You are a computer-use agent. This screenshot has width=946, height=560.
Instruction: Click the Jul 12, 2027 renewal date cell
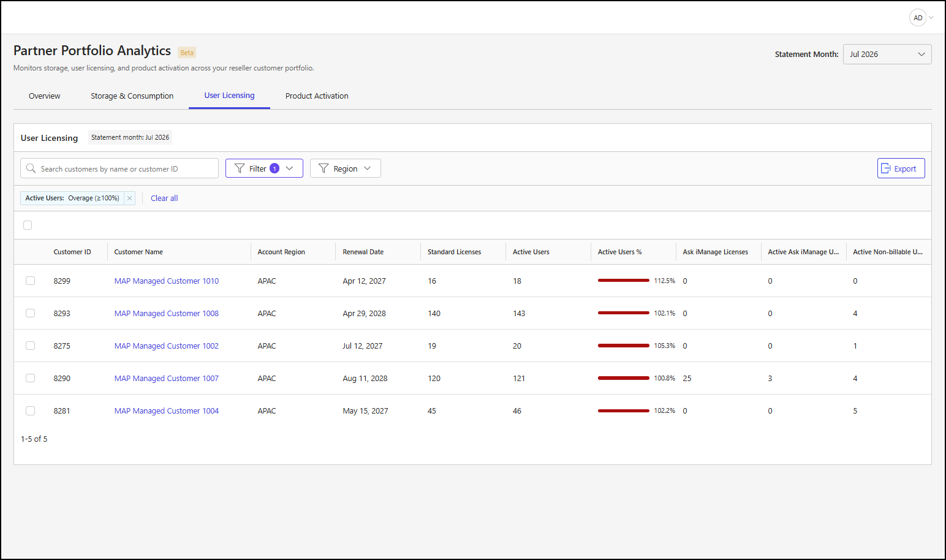(363, 346)
